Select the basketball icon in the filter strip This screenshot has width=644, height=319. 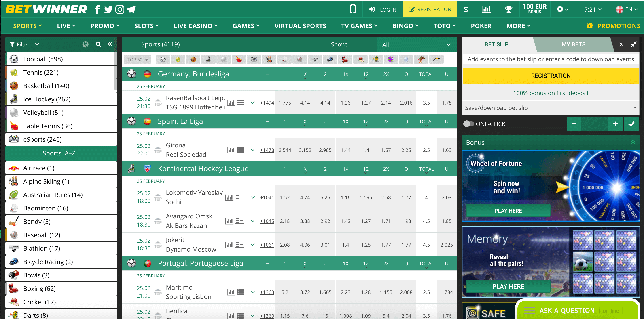(x=193, y=59)
